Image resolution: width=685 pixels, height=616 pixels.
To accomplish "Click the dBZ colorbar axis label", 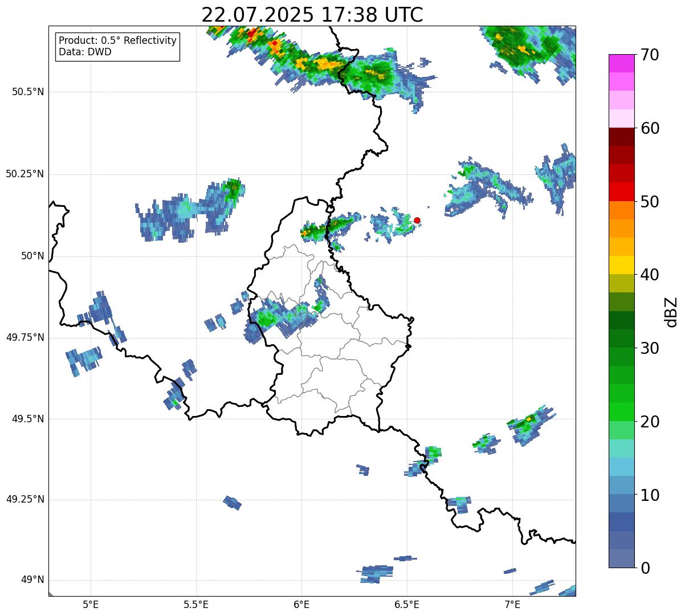I will coord(671,312).
